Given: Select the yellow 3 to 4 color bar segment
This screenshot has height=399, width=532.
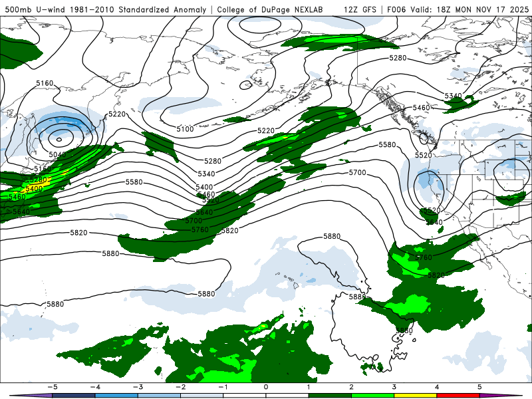Looking at the screenshot, I should click(416, 396).
